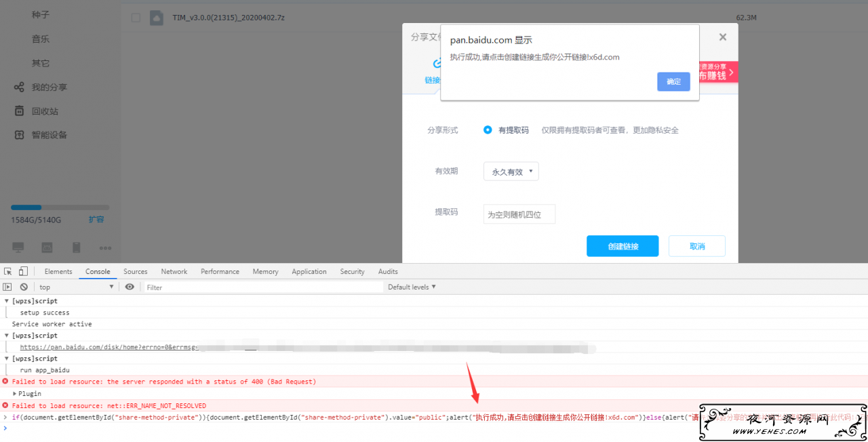Click the three-dots more icon in sidebar footer

[x=105, y=247]
